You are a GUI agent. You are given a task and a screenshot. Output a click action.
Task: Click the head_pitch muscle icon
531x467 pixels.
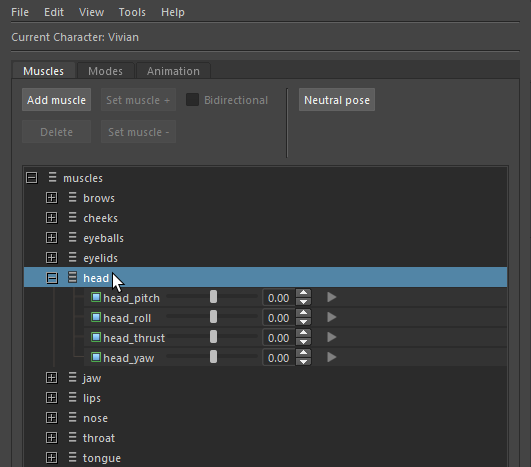(96, 298)
